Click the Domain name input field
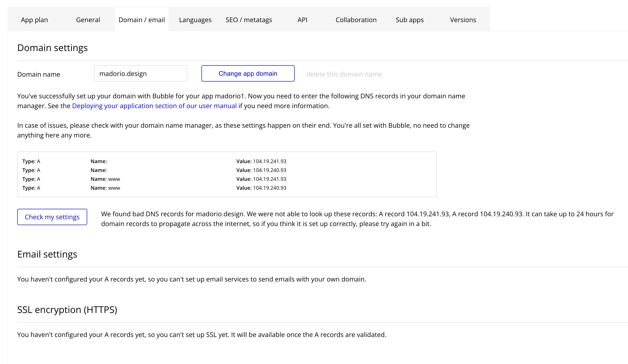 pyautogui.click(x=141, y=73)
